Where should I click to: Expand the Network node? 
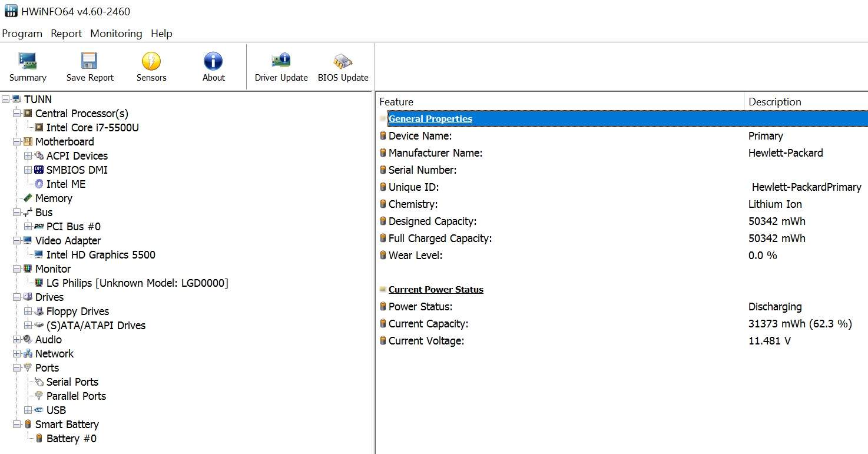click(16, 353)
